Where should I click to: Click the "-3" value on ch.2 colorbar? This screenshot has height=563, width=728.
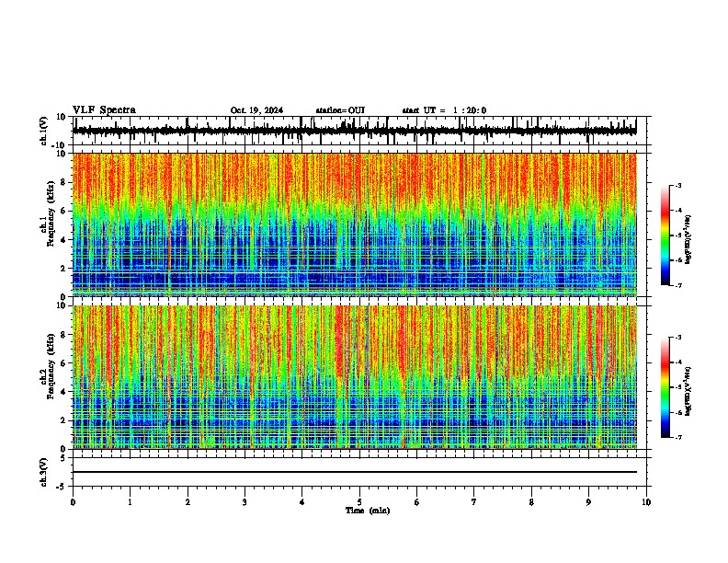tap(678, 338)
